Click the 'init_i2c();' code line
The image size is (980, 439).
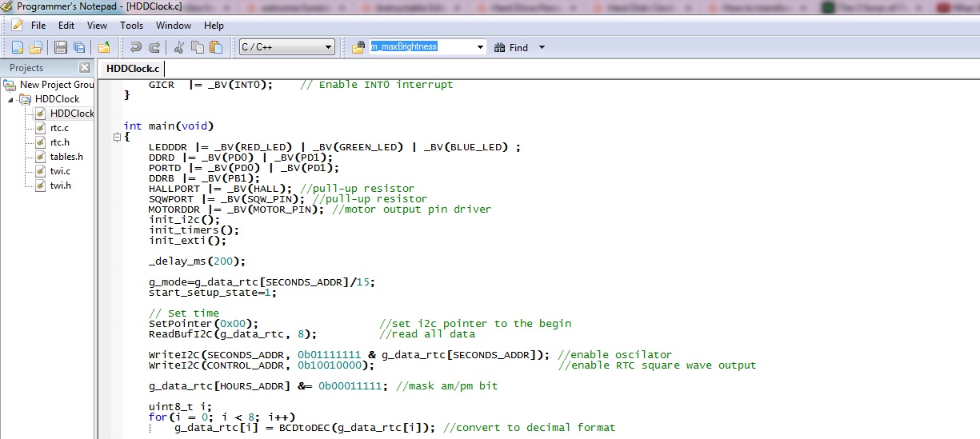coord(184,219)
